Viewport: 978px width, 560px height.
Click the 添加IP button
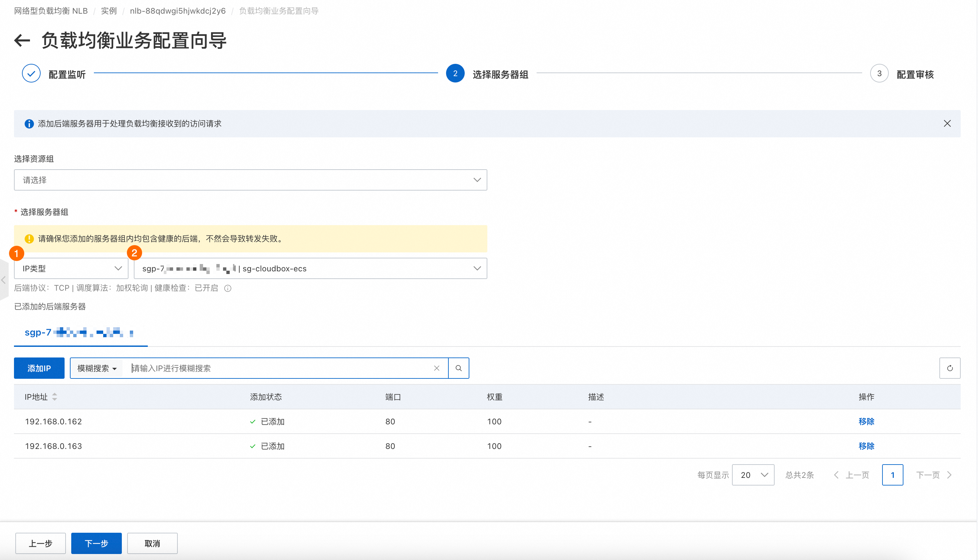click(39, 368)
